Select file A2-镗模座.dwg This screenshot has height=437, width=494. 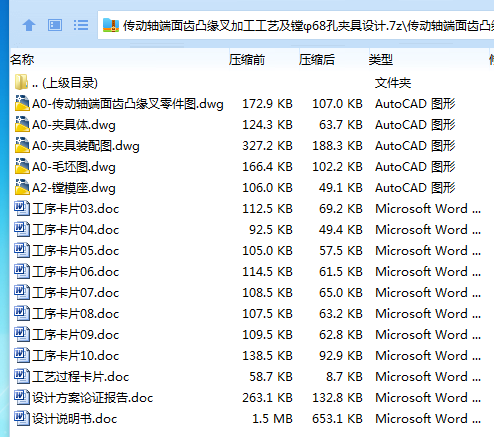(74, 188)
